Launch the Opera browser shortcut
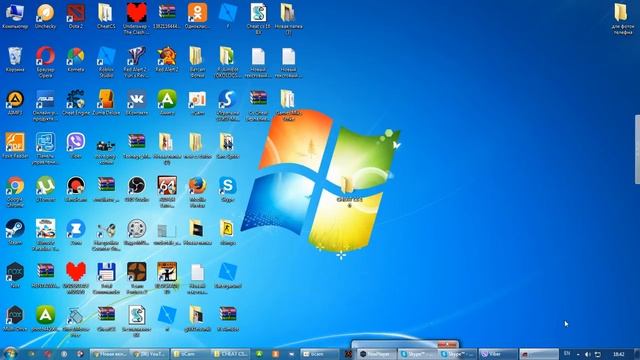 (45, 62)
